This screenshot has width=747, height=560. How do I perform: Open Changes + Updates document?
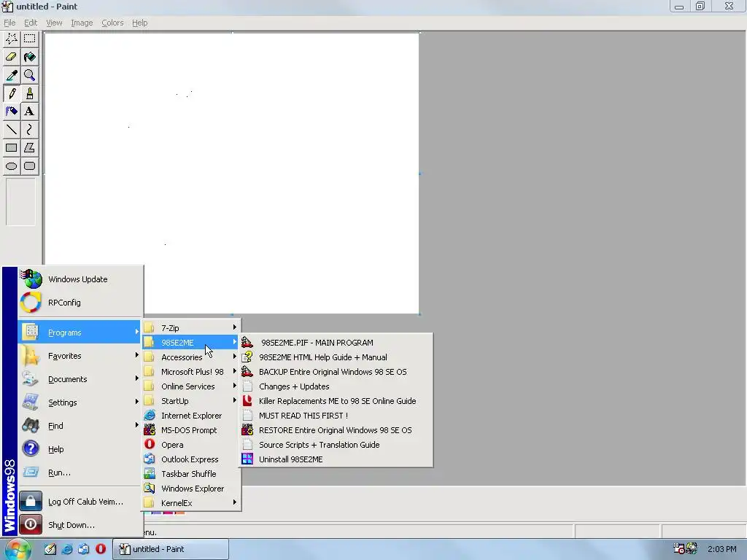[336, 386]
